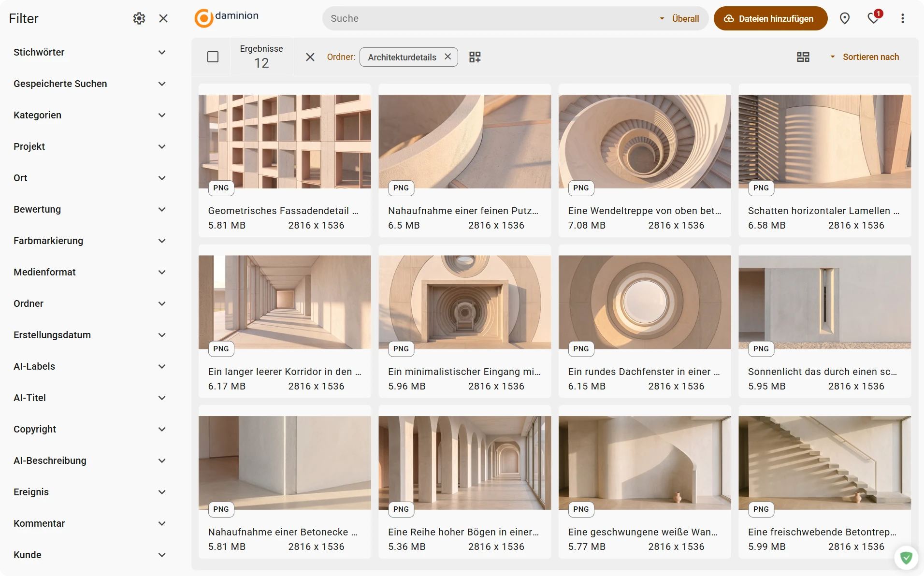Click PNG badge on the Korridor image

pyautogui.click(x=221, y=348)
